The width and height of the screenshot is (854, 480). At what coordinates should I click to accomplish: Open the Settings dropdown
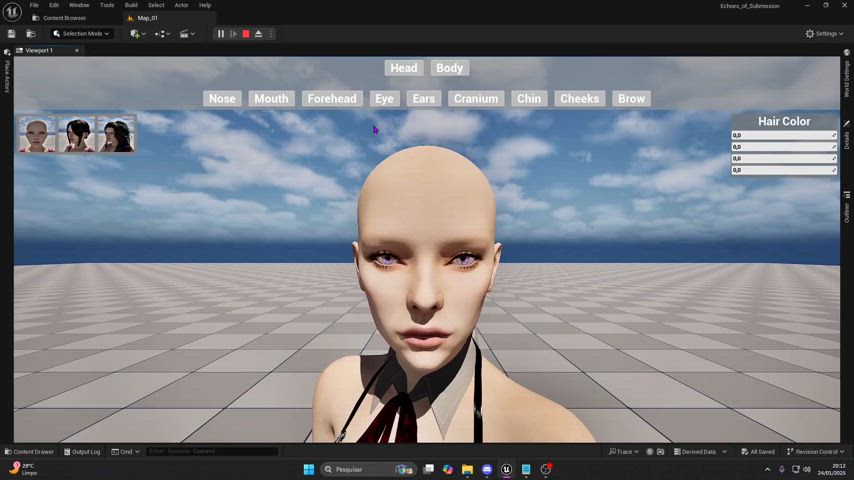tap(824, 34)
